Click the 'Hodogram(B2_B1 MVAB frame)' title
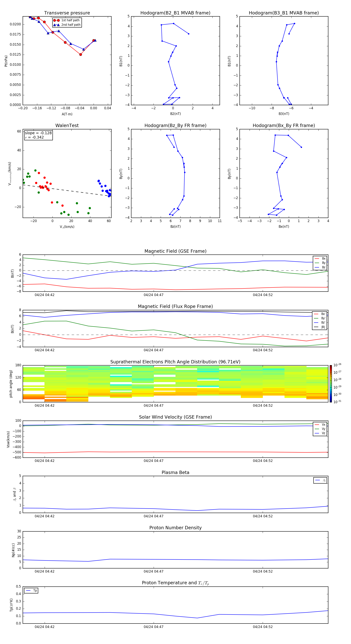Viewport: 351px width, 644px height. [175, 13]
